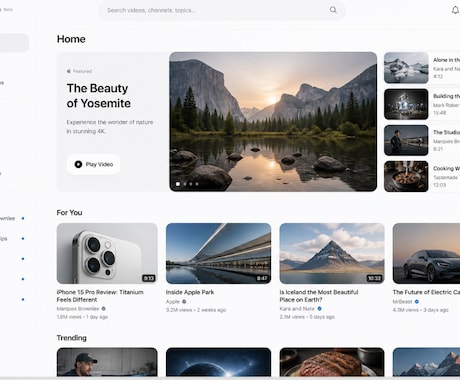Click the 10:32 duration badge
Viewport: 460px width, 380px height.
pos(374,278)
